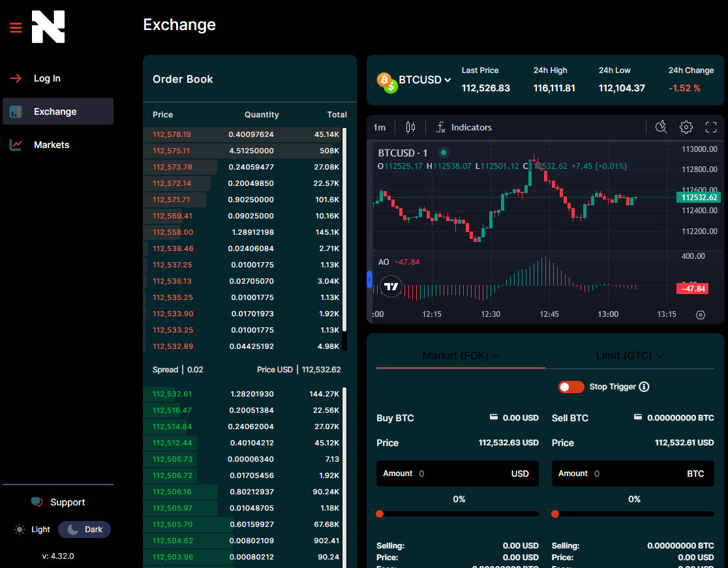Viewport: 728px width, 568px height.
Task: Click the TradingView watermark logo
Action: [391, 286]
